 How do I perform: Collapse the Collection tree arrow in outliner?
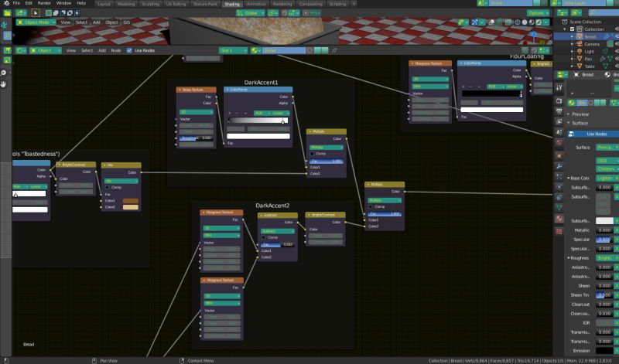coord(565,29)
